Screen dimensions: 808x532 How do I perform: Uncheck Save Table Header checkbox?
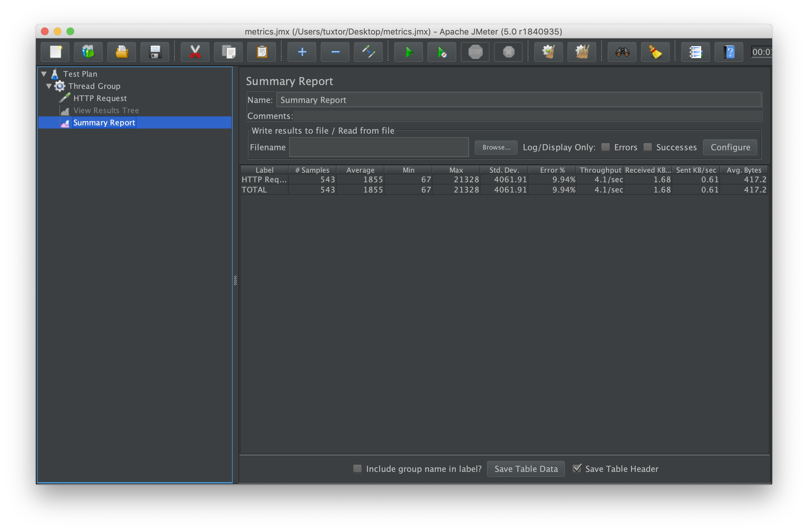coord(577,468)
